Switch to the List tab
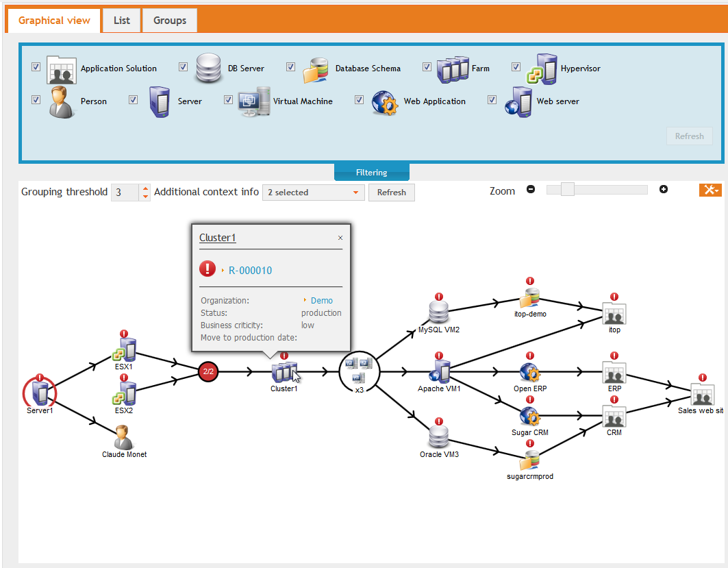Viewport: 728px width, 568px height. pos(121,20)
